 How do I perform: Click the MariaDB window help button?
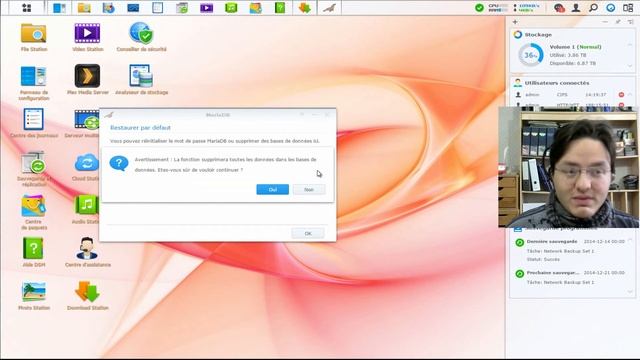[x=302, y=115]
